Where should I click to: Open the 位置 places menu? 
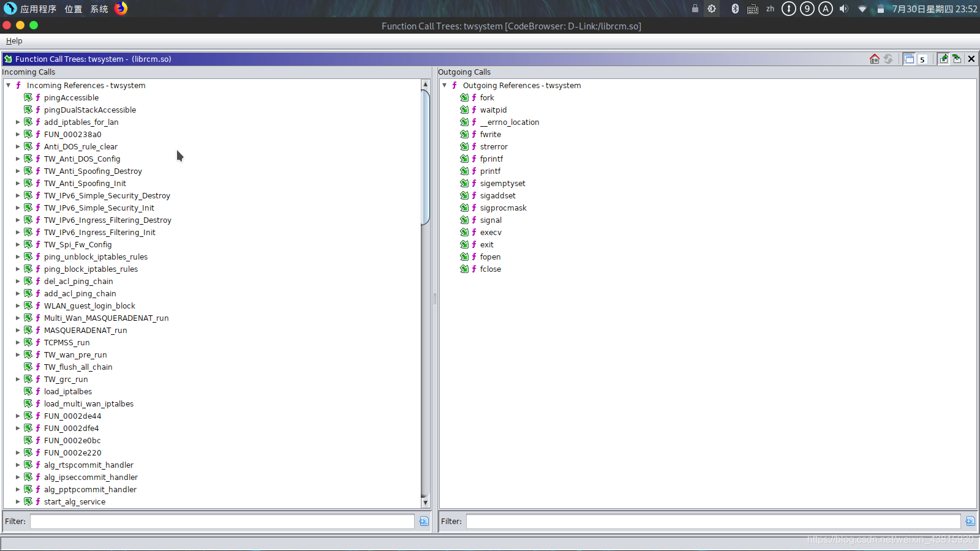73,9
